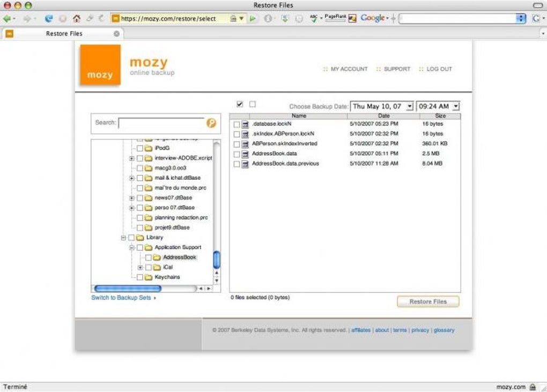547x392 pixels.
Task: Sort files by the Name column header
Action: (299, 116)
